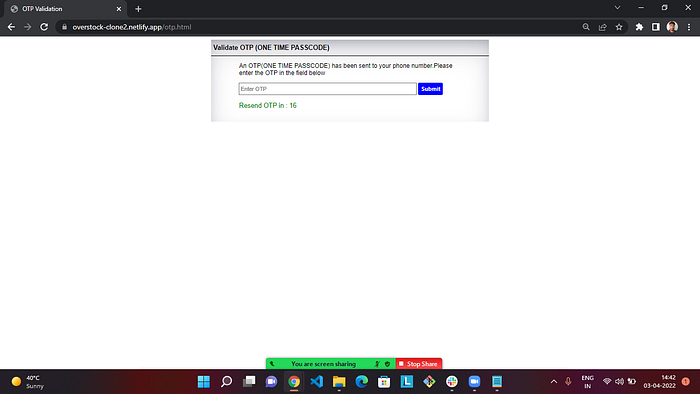
Task: Toggle the Chrome side panel icon
Action: 655,27
